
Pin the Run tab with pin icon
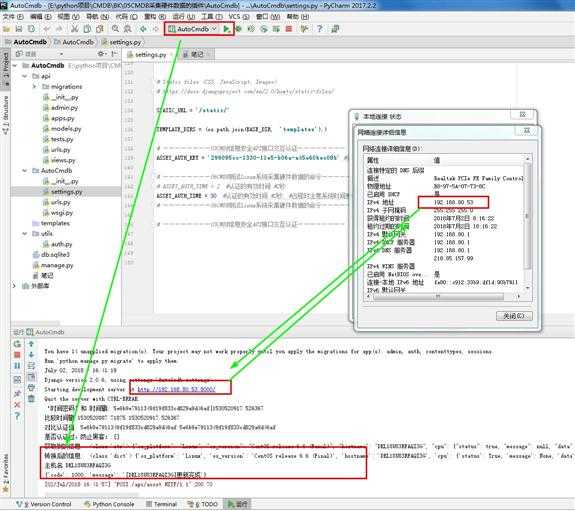click(x=17, y=394)
